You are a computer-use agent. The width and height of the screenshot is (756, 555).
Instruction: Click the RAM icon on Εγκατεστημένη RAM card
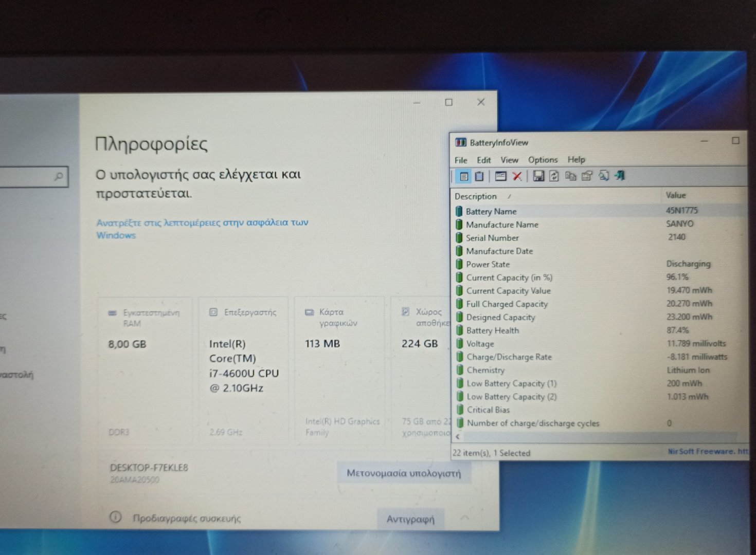(112, 313)
